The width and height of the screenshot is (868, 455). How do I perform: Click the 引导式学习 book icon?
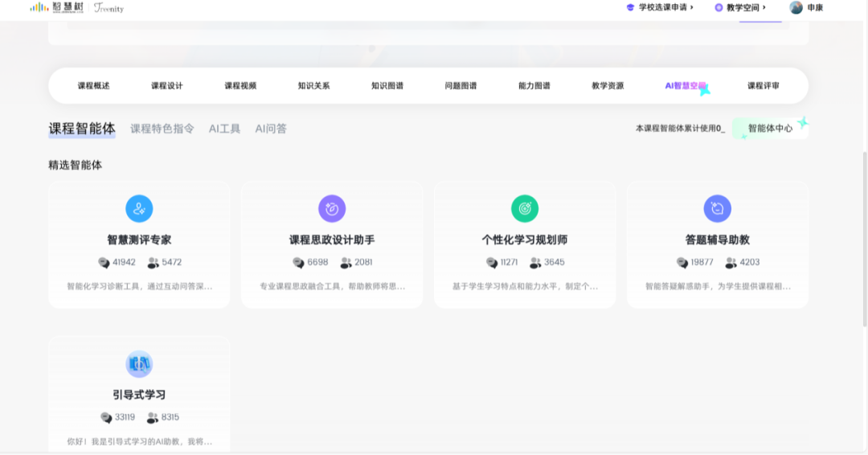(139, 364)
